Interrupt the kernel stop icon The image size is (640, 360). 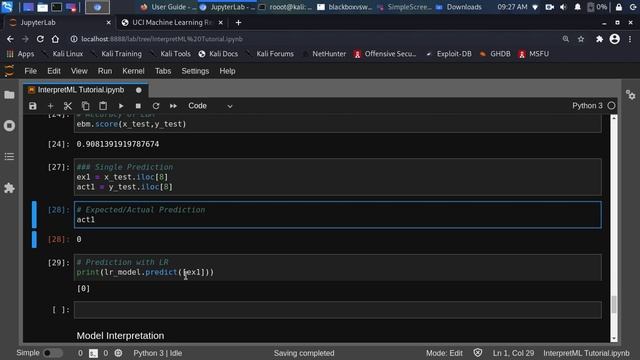point(138,106)
